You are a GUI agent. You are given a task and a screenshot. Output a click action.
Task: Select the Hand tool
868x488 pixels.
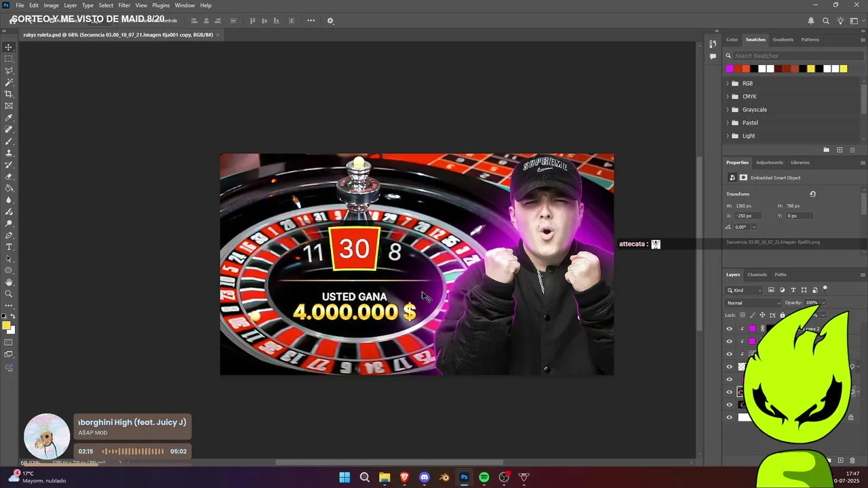coord(9,282)
